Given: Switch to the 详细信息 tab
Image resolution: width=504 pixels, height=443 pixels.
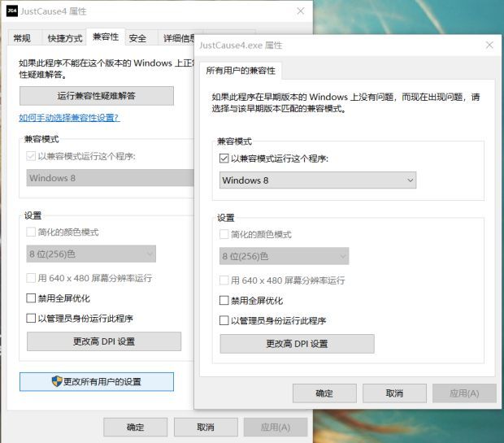Looking at the screenshot, I should pyautogui.click(x=179, y=38).
